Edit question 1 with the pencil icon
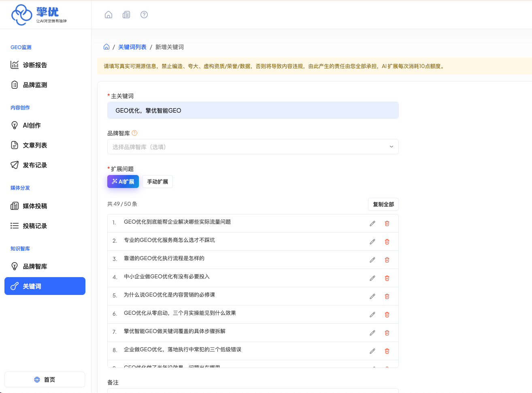Screen dimensions: 532x393 point(372,223)
